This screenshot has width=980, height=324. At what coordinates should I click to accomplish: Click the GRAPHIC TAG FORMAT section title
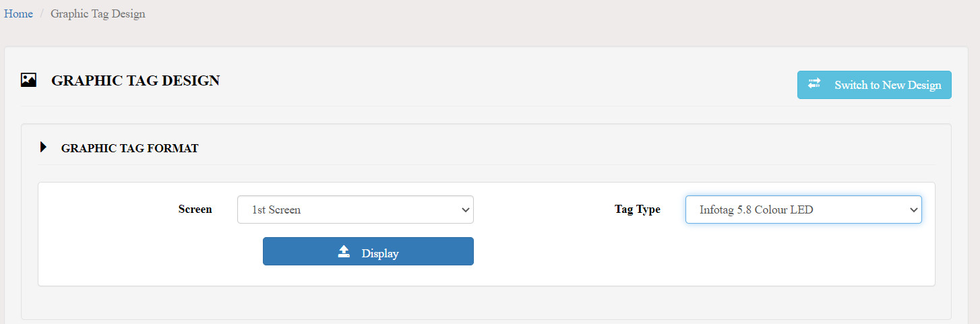[x=129, y=148]
